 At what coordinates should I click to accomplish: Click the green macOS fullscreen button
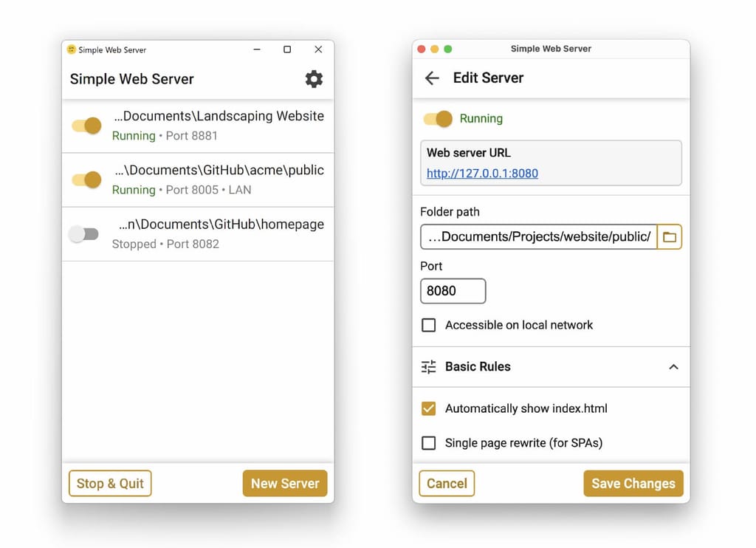447,49
